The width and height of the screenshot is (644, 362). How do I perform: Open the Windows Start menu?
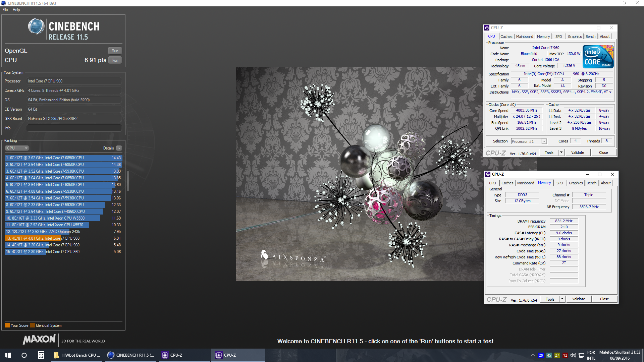coord(8,355)
